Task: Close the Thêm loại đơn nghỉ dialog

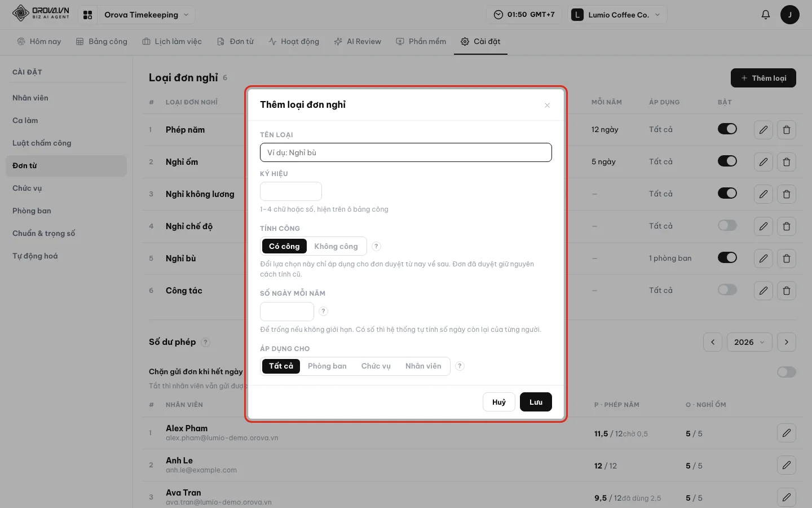Action: (547, 105)
